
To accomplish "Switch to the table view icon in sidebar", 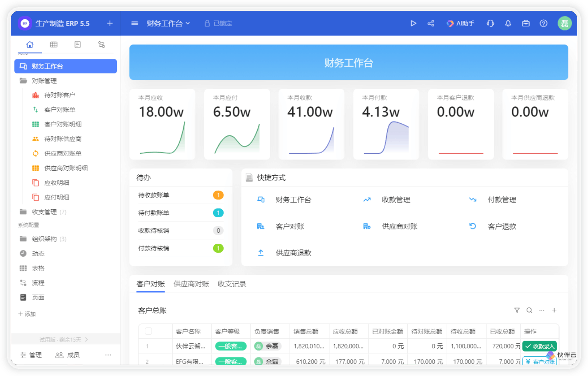I will tap(53, 45).
